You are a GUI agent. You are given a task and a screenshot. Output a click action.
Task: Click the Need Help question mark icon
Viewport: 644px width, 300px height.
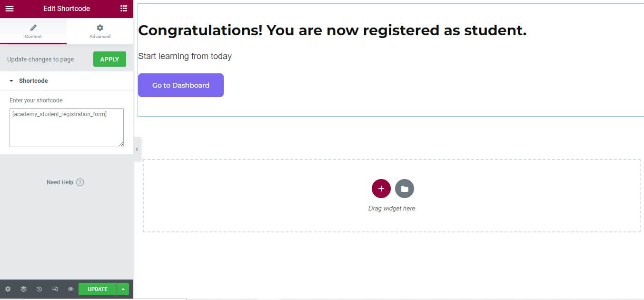point(80,182)
